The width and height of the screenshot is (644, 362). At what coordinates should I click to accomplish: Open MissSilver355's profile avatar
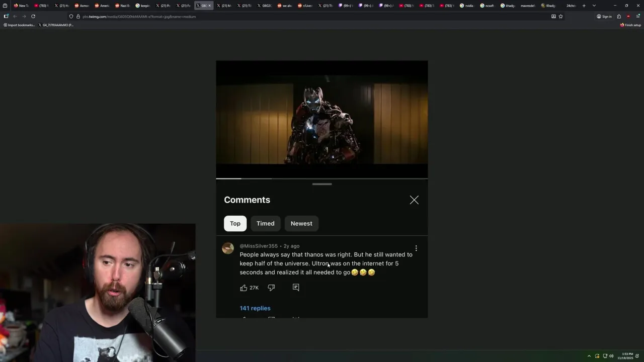click(228, 248)
